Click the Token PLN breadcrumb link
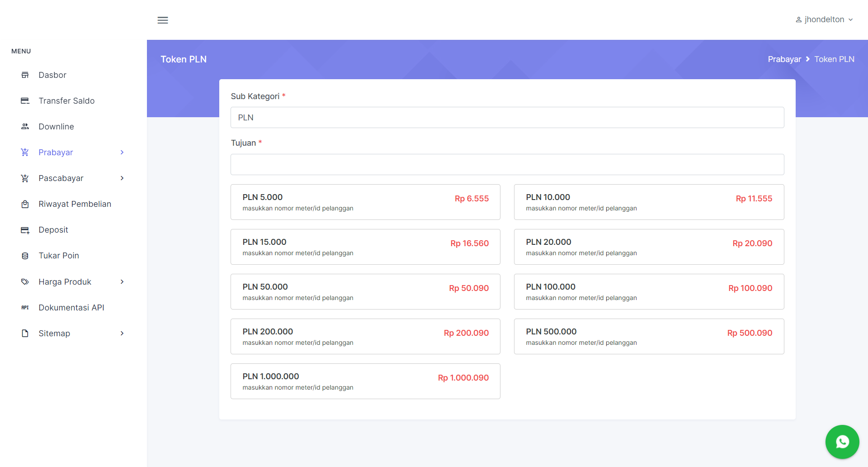The image size is (868, 467). 835,59
